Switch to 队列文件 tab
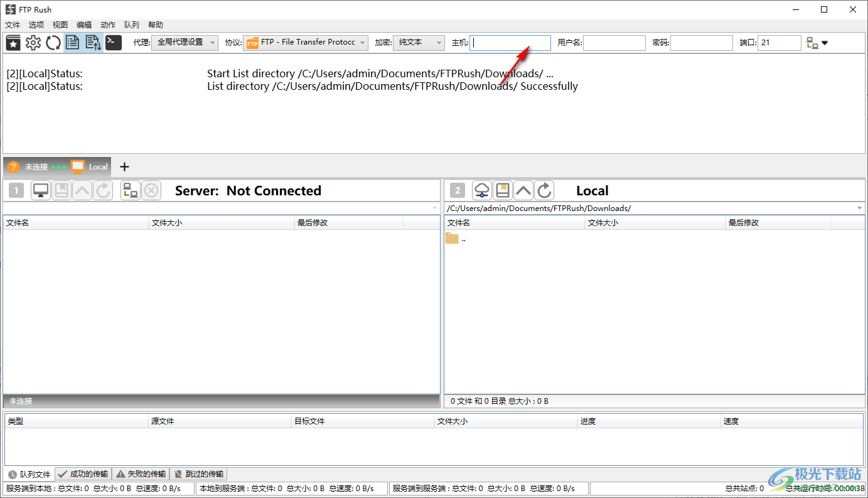This screenshot has width=868, height=498. click(29, 474)
